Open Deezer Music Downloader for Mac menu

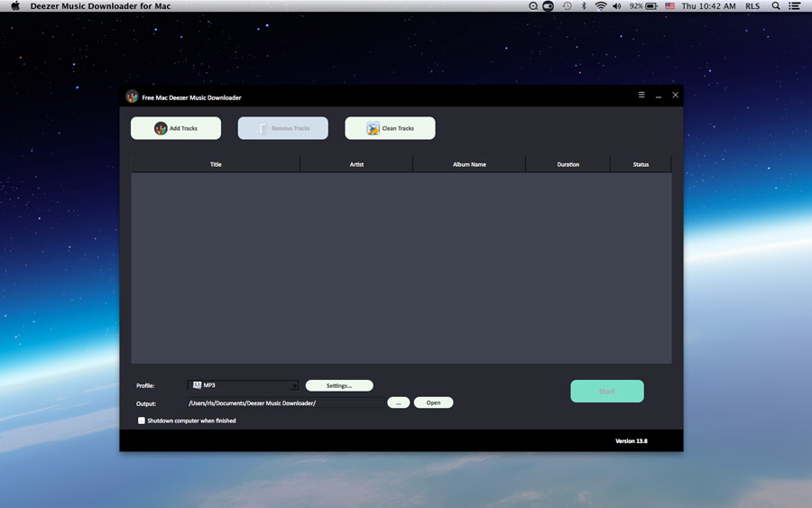(x=100, y=6)
